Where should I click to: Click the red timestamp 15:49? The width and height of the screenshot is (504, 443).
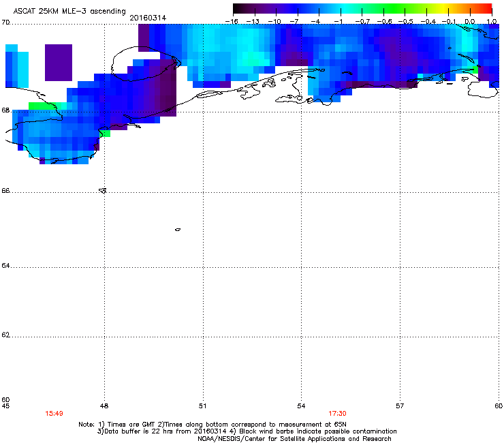(54, 414)
